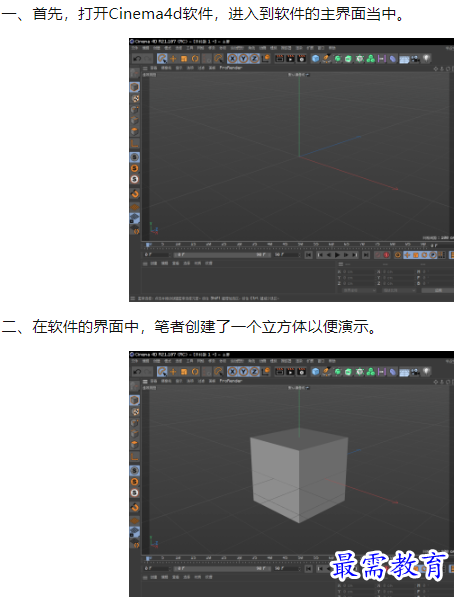454x597 pixels.
Task: Click blue Cube primitive icon in cube screenshot
Action: [x=315, y=372]
